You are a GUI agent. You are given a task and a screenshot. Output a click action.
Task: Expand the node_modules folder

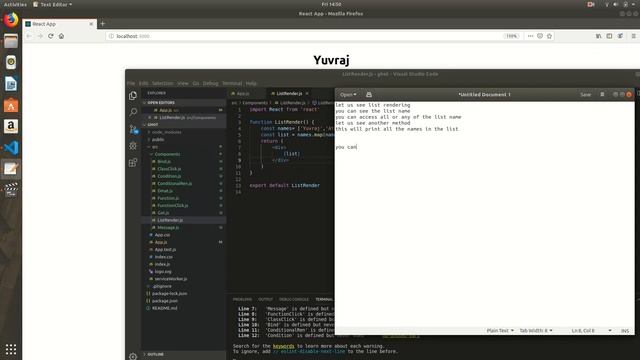coord(167,132)
